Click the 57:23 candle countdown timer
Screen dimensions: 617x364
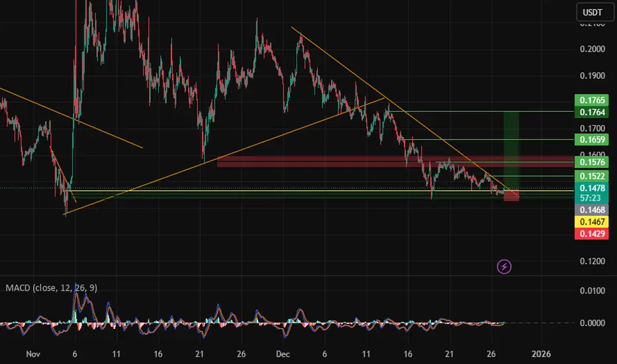click(x=591, y=198)
